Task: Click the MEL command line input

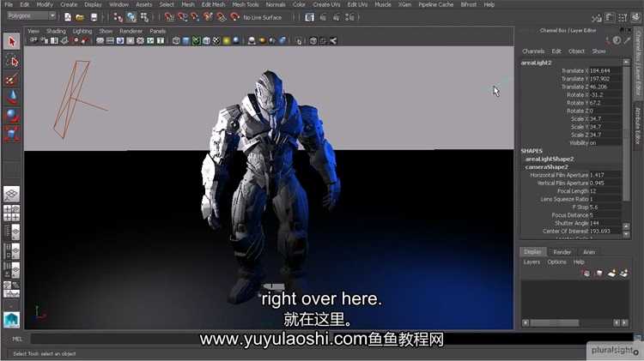Action: click(x=331, y=339)
